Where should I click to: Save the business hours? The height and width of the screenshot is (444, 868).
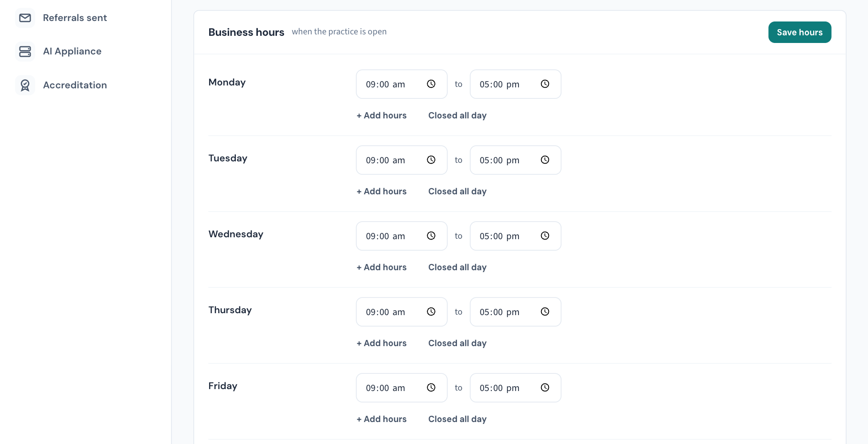(x=800, y=32)
